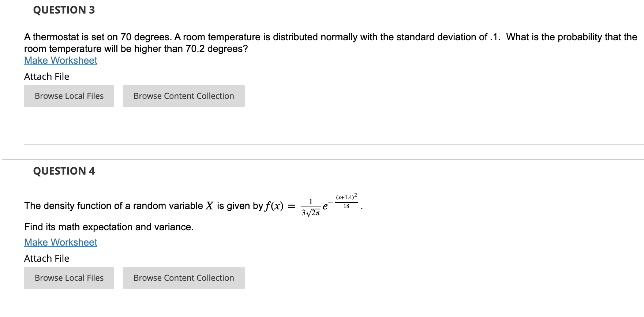The height and width of the screenshot is (317, 644).
Task: Click Browse Content Collection under Question 4
Action: tap(183, 278)
